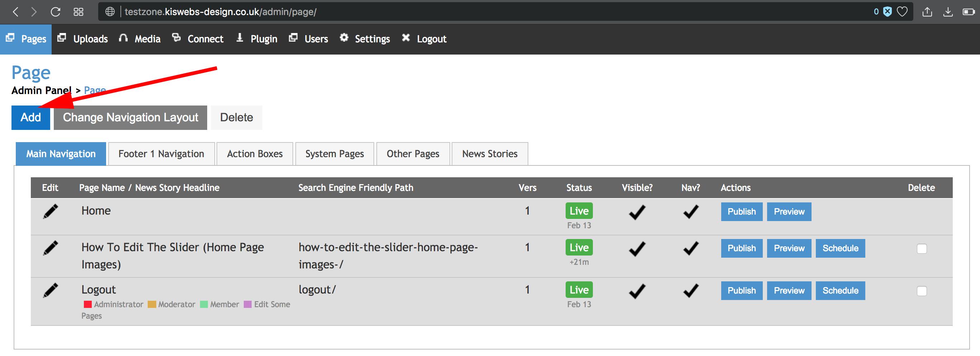Image resolution: width=980 pixels, height=356 pixels.
Task: Open the Settings gear icon
Action: pos(343,38)
